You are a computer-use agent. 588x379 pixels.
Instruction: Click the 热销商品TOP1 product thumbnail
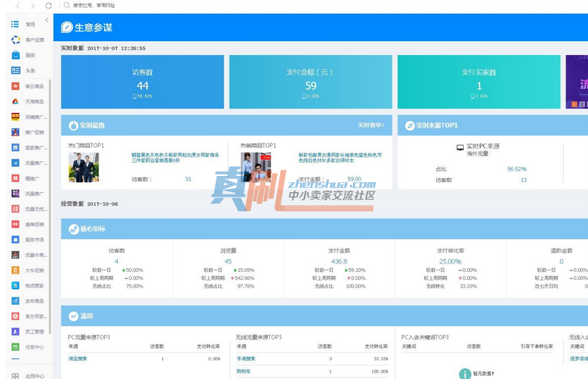pyautogui.click(x=256, y=167)
